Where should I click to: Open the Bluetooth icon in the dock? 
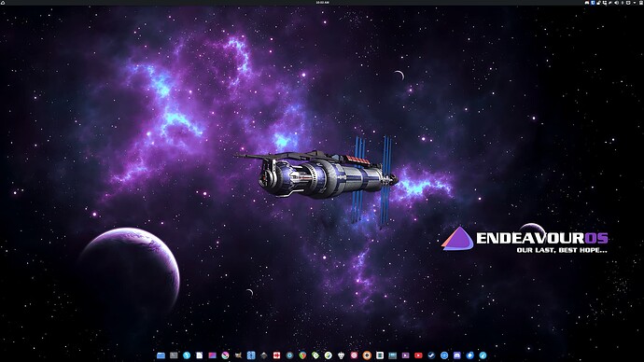[x=187, y=355]
